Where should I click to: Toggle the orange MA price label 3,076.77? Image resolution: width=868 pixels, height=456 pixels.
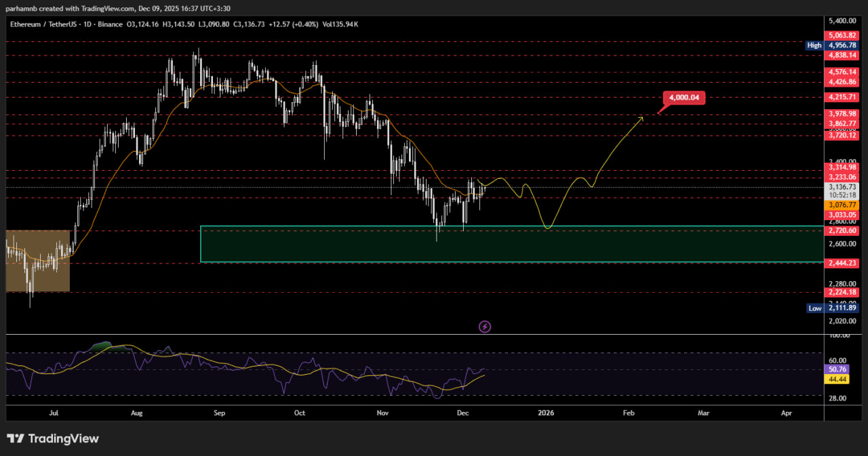841,204
